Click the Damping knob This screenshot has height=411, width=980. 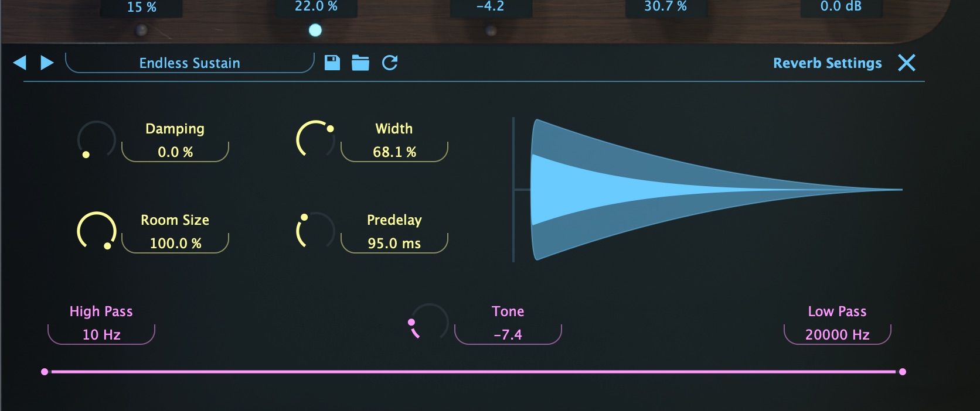(x=97, y=140)
